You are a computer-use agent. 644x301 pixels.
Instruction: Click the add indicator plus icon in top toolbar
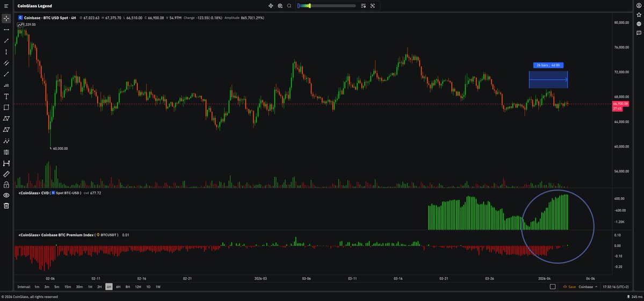(271, 6)
